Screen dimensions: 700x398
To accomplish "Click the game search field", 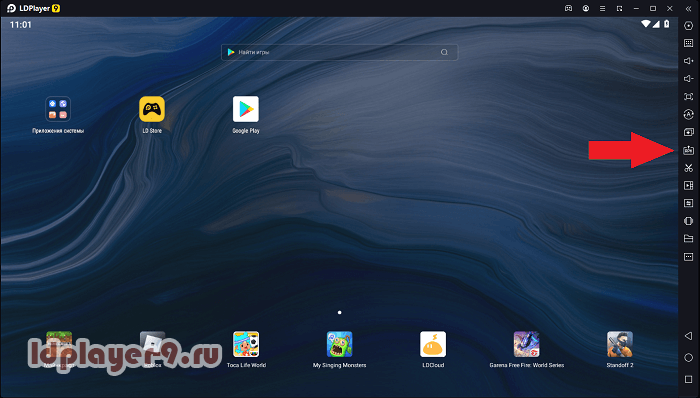I will coord(339,52).
